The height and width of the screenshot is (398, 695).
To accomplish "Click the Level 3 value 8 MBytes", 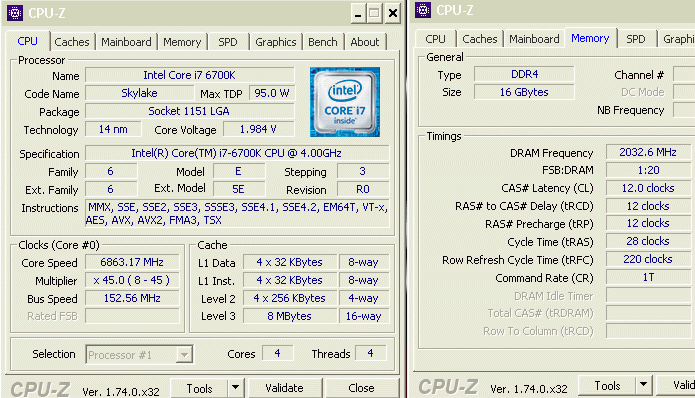I will (290, 316).
